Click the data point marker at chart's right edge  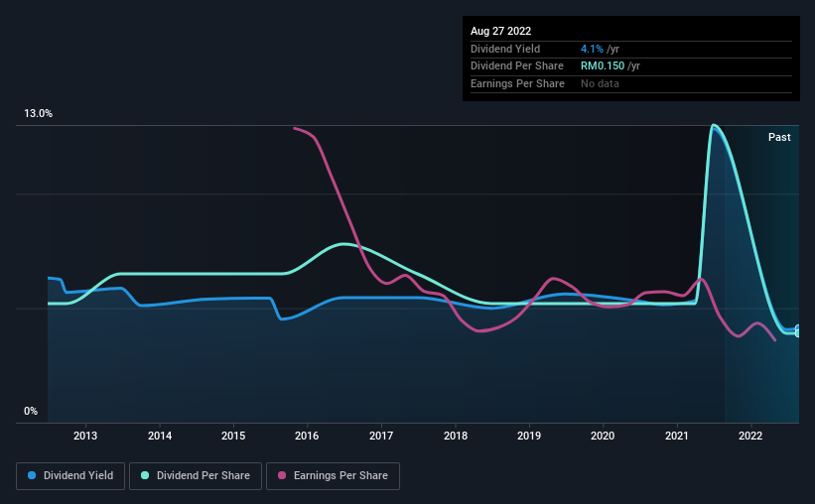point(797,331)
